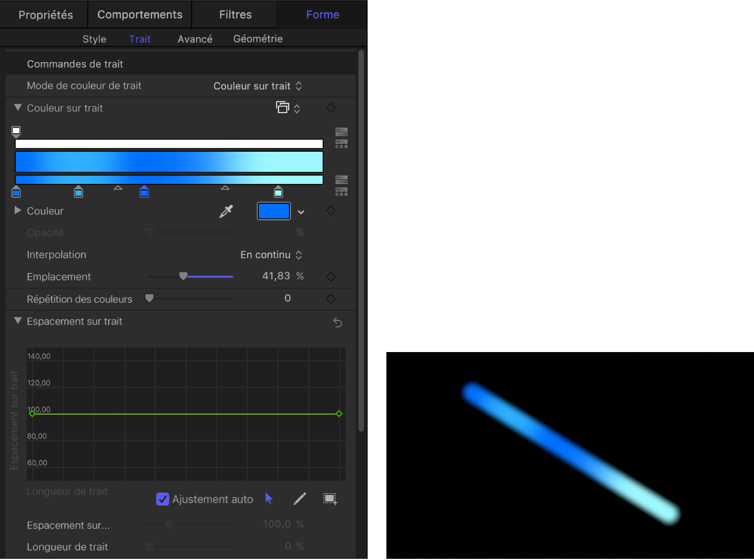Click the distribute color tags icon
754x560 pixels.
[x=342, y=192]
